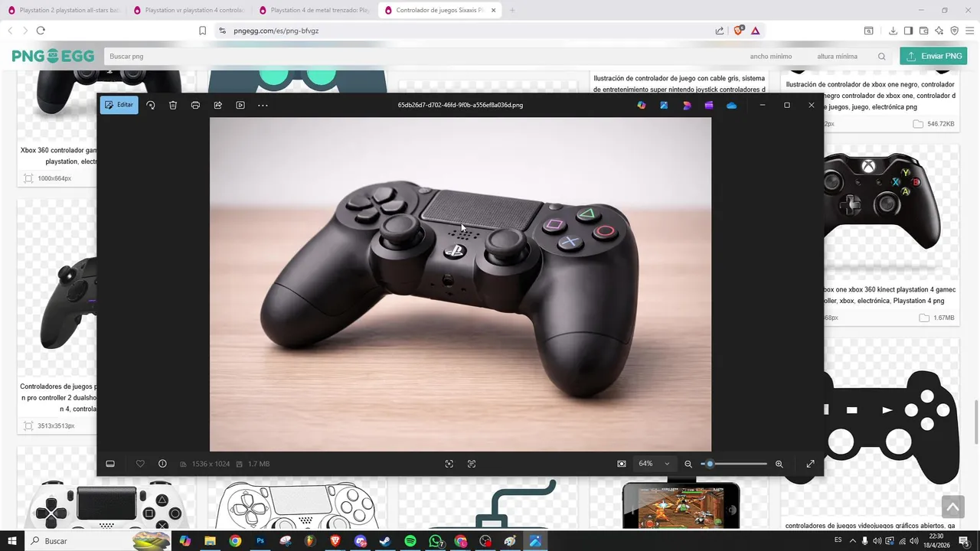Screen dimensions: 980x551
Task: Open browser main menu hamburger
Action: 970,31
